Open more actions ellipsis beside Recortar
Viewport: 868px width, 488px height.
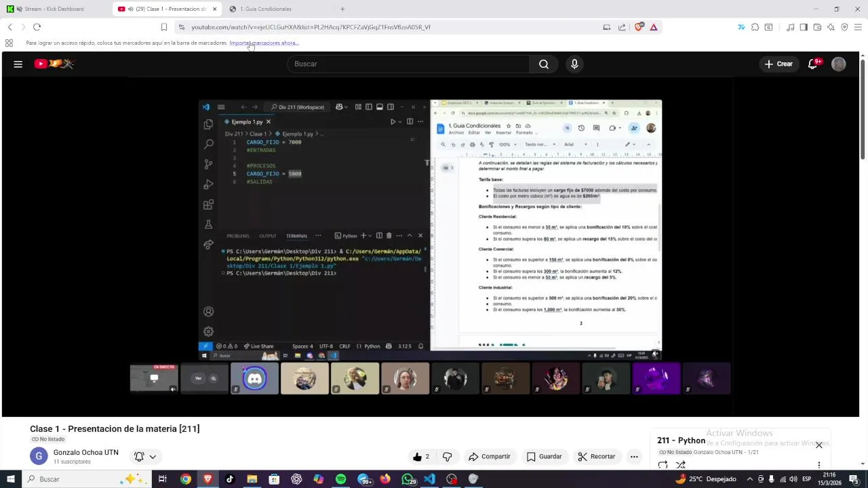pos(634,457)
